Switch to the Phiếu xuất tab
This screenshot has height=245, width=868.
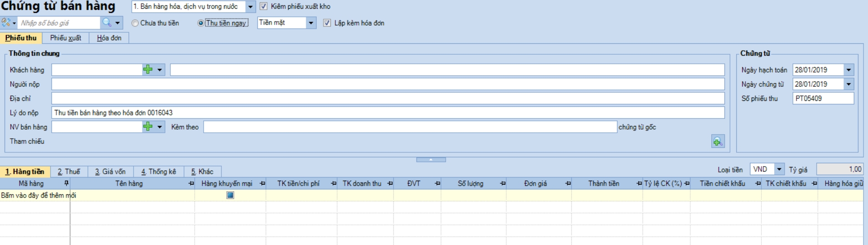pos(66,38)
